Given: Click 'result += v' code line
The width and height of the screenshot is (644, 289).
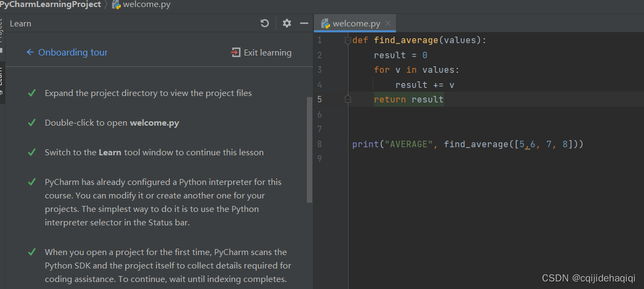Looking at the screenshot, I should coord(424,85).
